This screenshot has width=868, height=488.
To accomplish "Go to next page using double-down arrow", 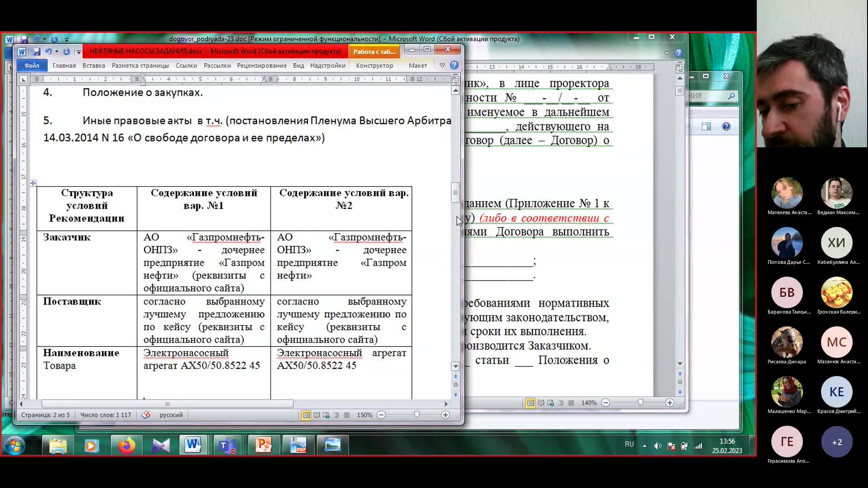I will [455, 394].
